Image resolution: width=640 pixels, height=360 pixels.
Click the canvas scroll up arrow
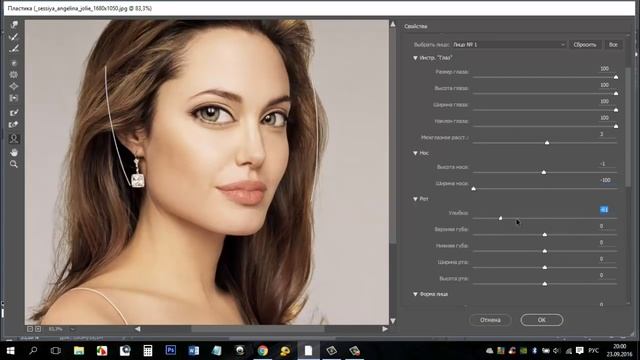[x=393, y=24]
